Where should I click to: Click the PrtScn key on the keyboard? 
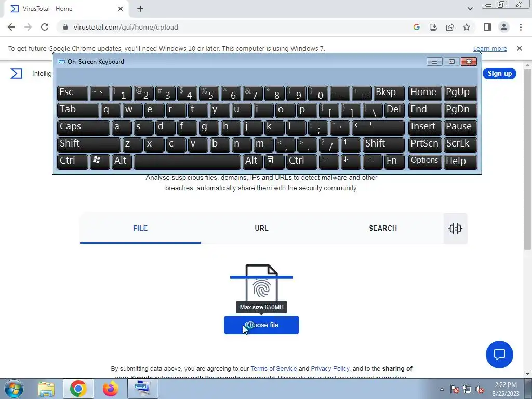point(425,145)
